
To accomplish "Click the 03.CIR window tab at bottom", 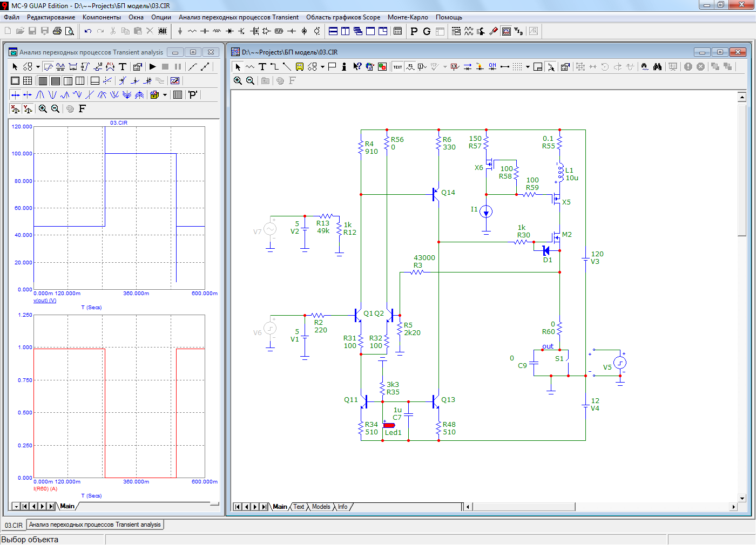I will point(13,525).
